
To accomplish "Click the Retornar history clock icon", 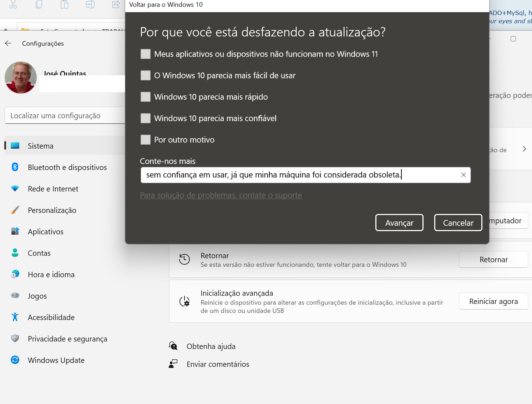I will click(x=184, y=259).
